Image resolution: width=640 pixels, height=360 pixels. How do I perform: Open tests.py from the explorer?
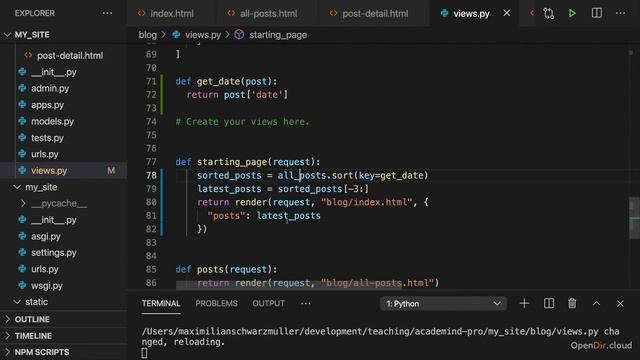[x=64, y=138]
